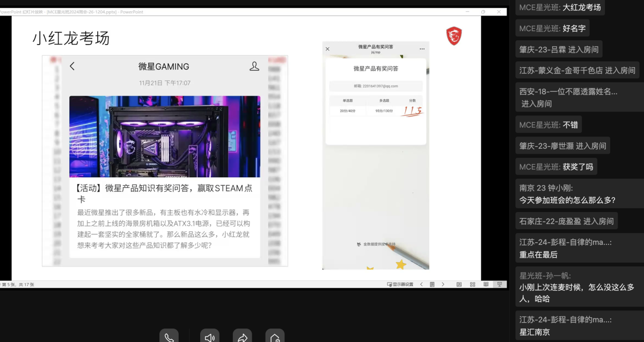The image size is (644, 342).
Task: Switch to Normal view in status bar
Action: point(459,285)
